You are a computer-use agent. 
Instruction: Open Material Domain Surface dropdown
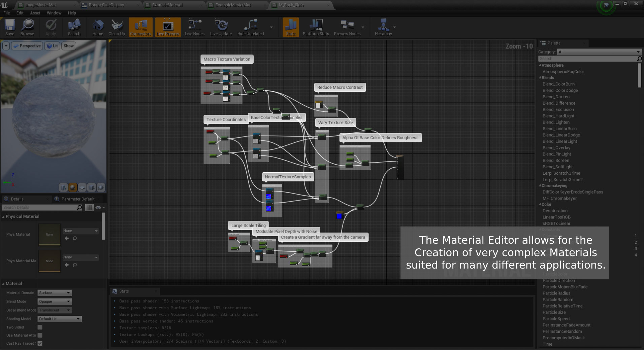pos(55,293)
